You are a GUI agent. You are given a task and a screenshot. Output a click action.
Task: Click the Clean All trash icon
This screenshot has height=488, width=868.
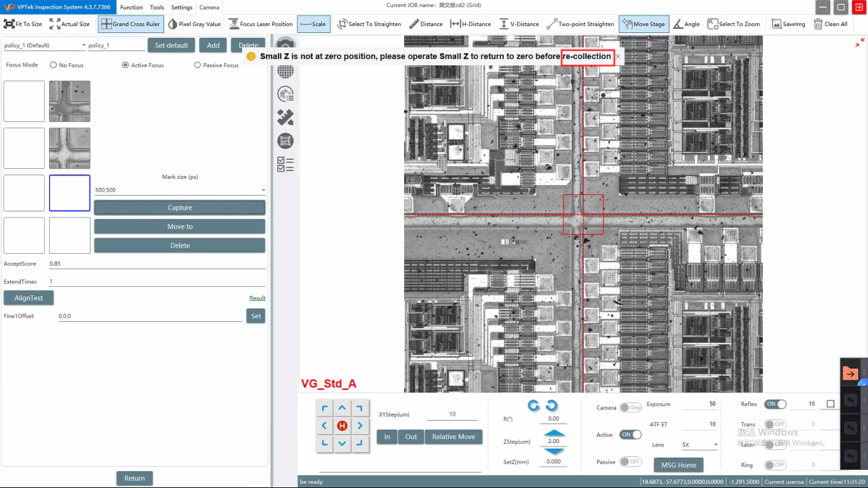[818, 24]
